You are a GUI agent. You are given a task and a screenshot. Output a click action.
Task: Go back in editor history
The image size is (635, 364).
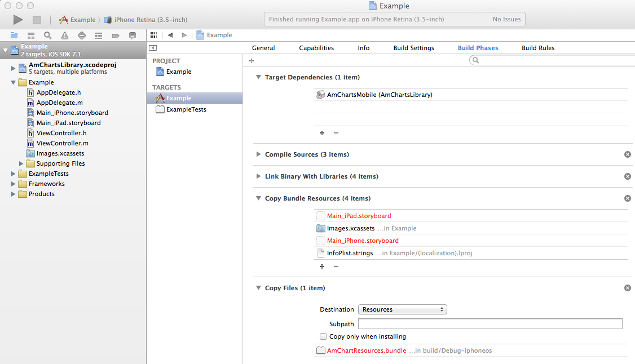[170, 35]
